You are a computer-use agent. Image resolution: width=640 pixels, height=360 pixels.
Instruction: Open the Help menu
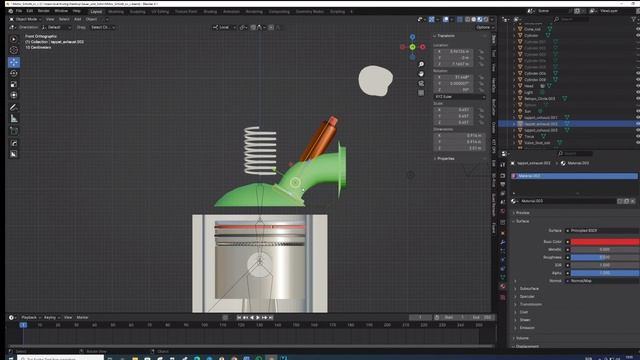[x=77, y=11]
